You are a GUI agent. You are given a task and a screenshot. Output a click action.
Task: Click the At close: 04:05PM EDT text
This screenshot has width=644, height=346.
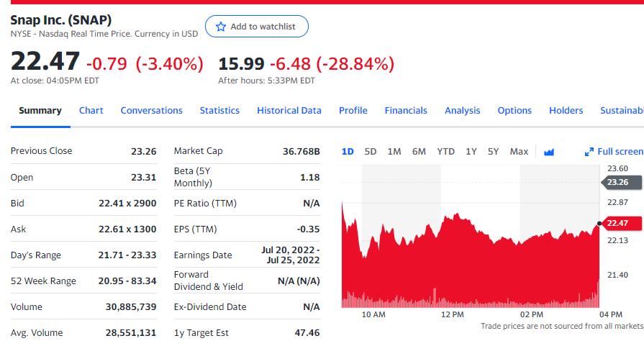point(55,81)
